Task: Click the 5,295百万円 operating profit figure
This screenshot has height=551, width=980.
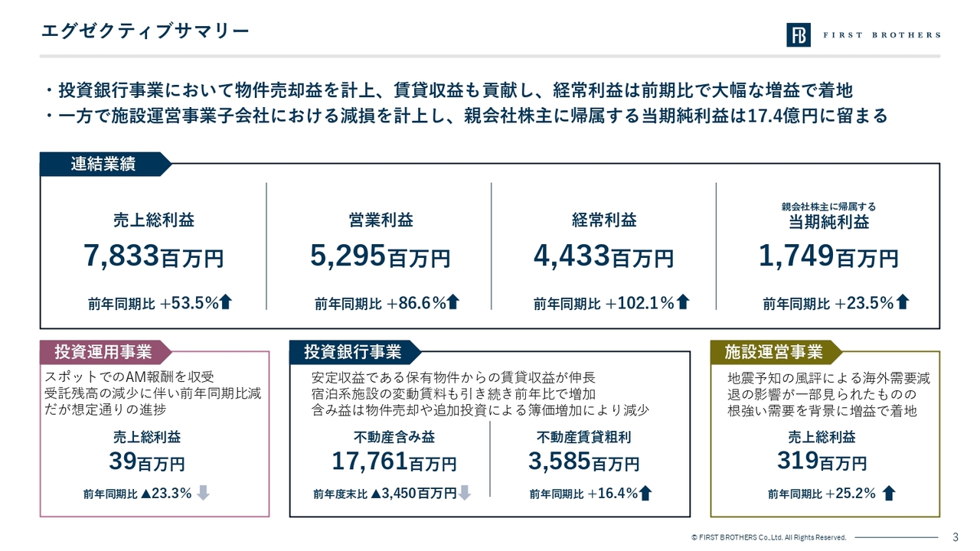Action: tap(380, 256)
